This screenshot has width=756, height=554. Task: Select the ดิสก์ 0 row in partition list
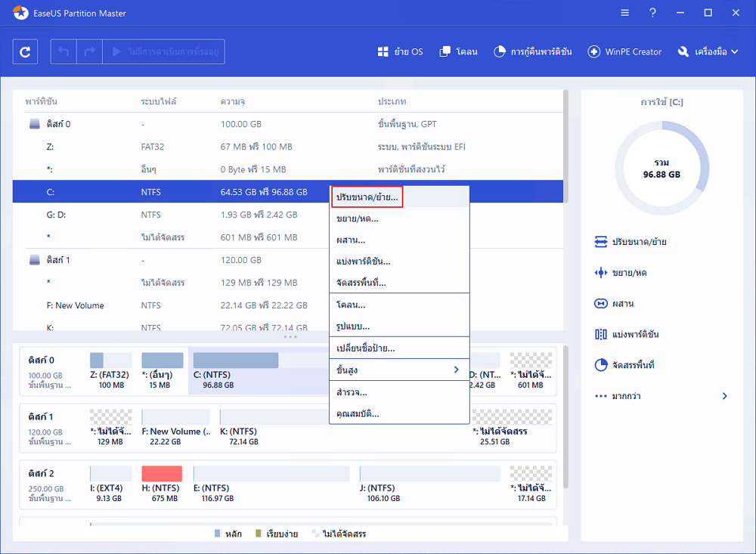(288, 124)
